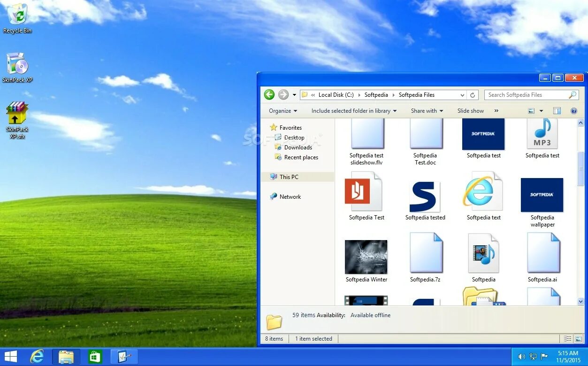Open the Softpedia Test.doc document icon
588x366 pixels.
pos(426,133)
